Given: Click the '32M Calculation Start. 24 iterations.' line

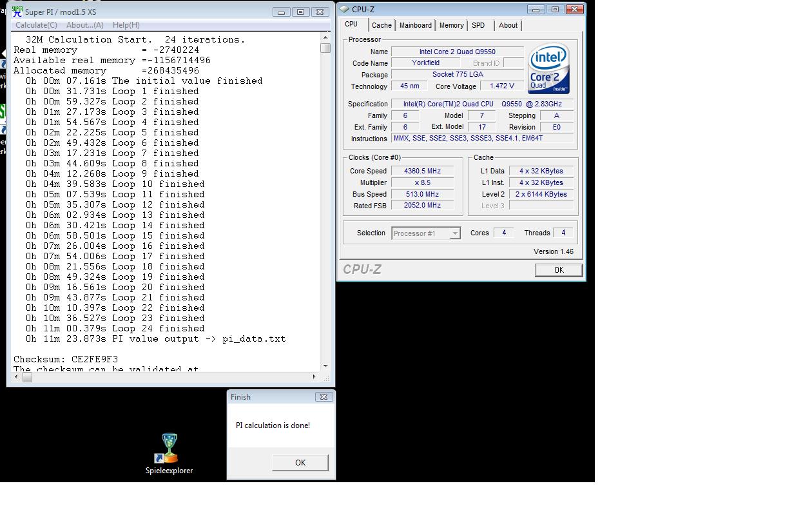Looking at the screenshot, I should pos(135,39).
